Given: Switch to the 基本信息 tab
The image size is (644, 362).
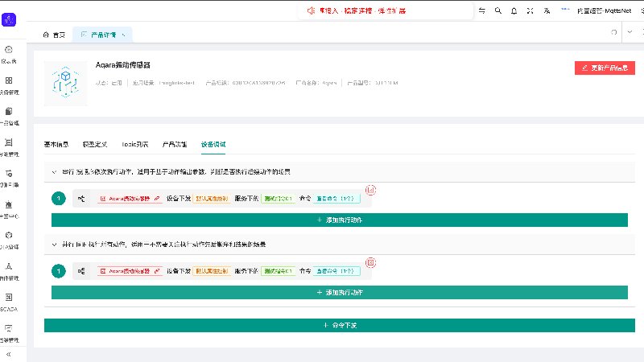Looking at the screenshot, I should 56,145.
